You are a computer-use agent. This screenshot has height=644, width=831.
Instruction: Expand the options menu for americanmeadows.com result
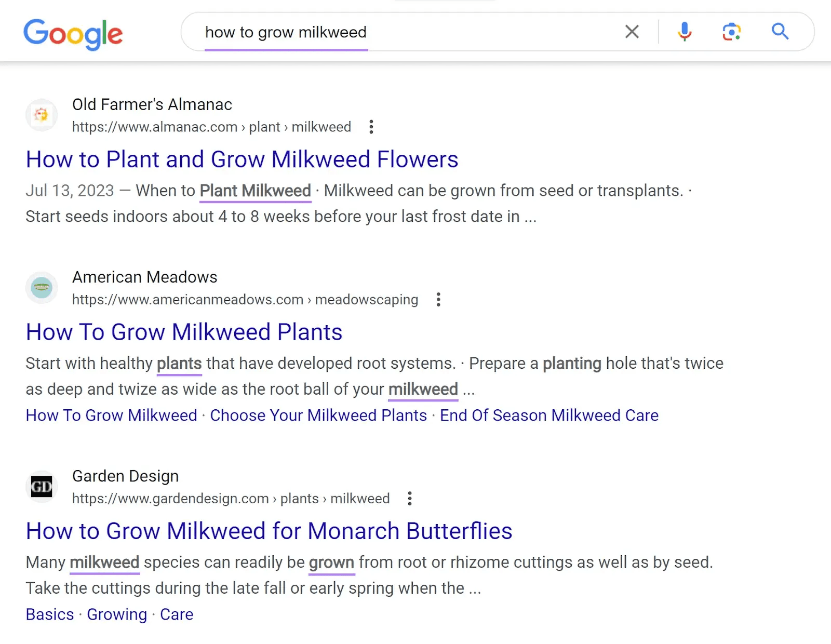click(438, 300)
